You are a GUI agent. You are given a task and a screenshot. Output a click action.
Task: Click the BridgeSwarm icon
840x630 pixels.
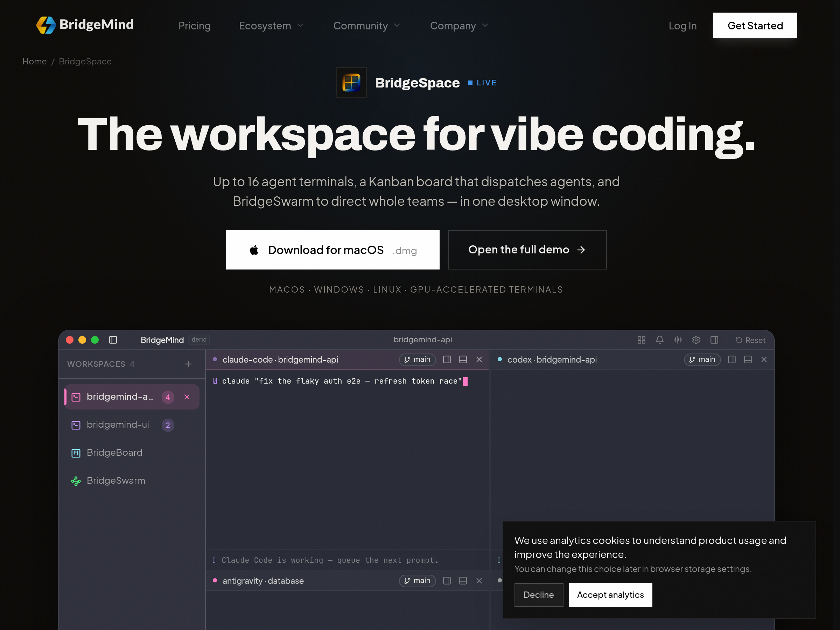pyautogui.click(x=76, y=481)
